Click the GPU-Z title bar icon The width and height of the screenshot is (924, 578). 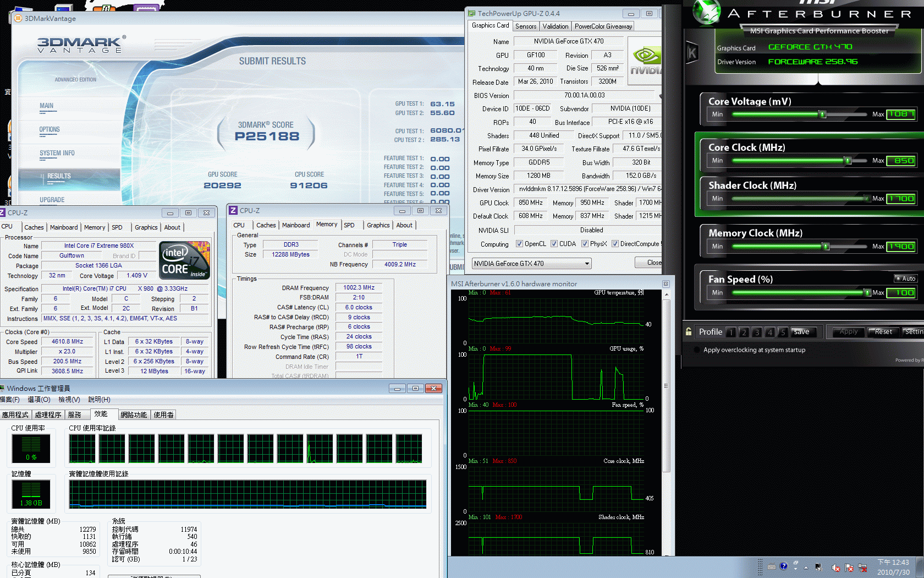(471, 13)
